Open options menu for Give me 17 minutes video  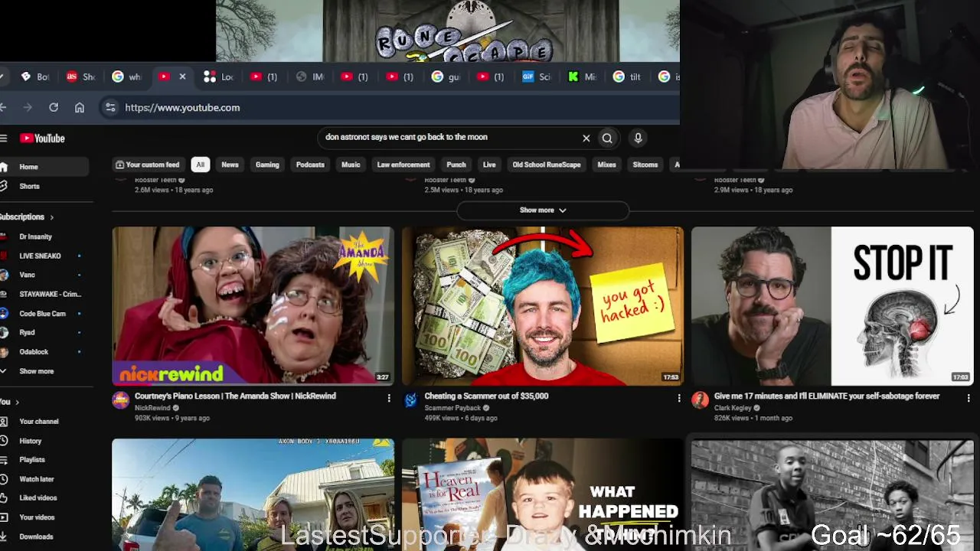click(x=968, y=398)
